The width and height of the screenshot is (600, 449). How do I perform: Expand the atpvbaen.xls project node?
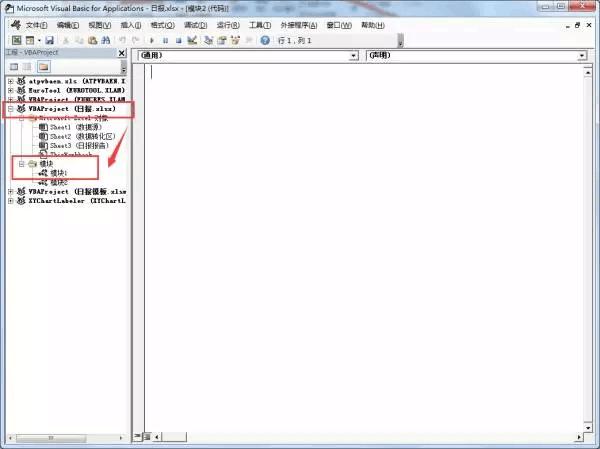(x=11, y=81)
